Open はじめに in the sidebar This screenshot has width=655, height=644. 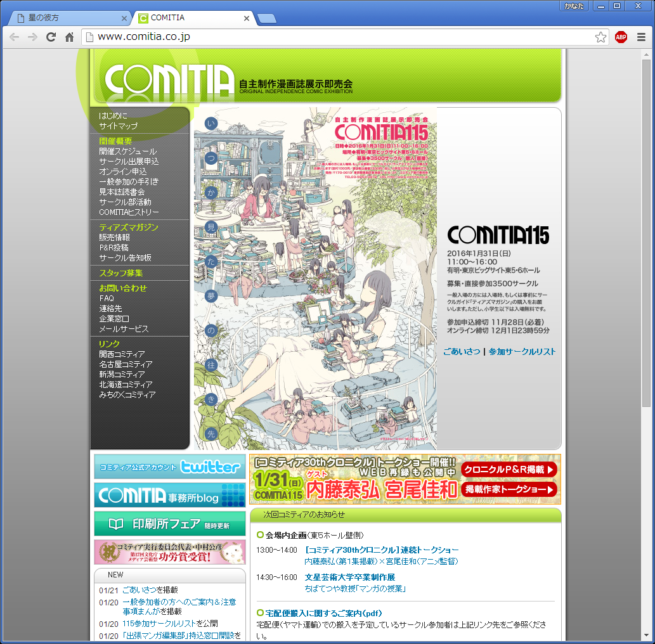pyautogui.click(x=113, y=116)
